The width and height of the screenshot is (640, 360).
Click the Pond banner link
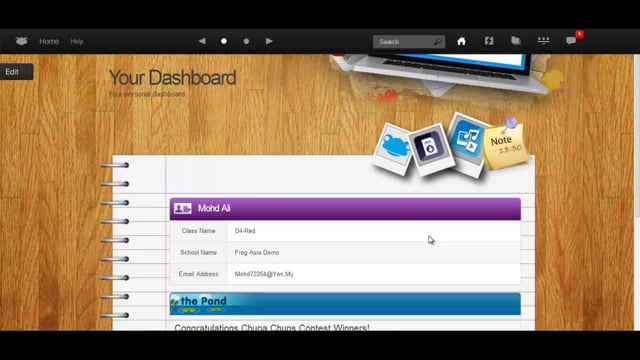point(345,304)
